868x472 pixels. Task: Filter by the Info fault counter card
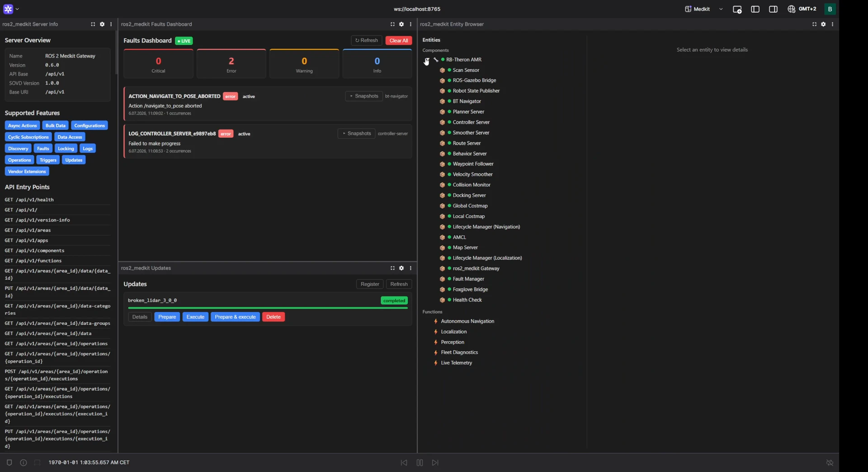pyautogui.click(x=377, y=64)
